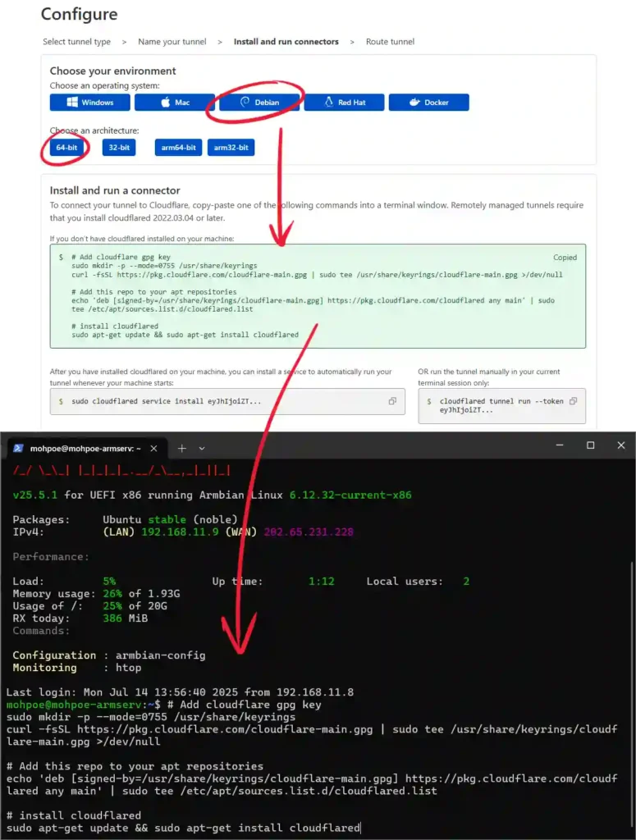Select the 64-bit architecture

point(66,148)
